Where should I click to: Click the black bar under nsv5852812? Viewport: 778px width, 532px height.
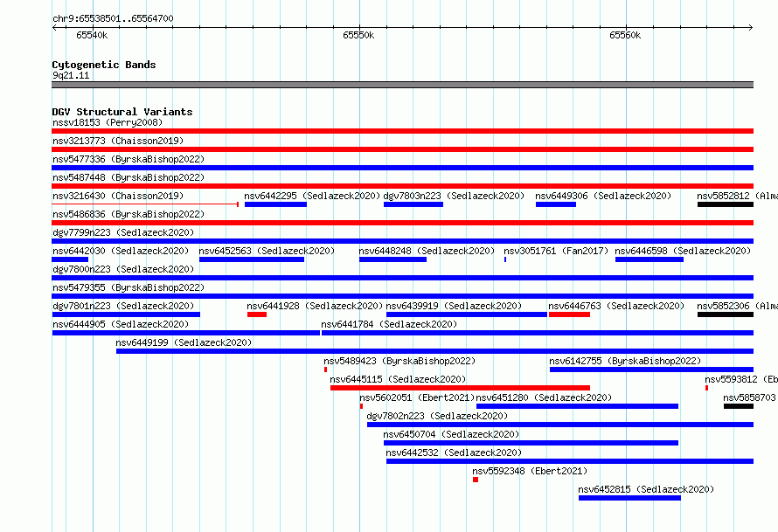(x=726, y=204)
